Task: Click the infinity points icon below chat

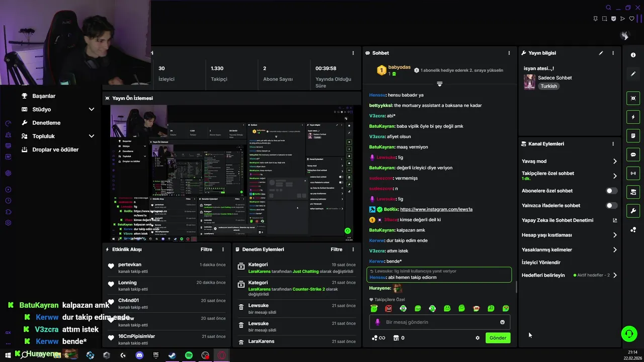Action: (x=378, y=338)
